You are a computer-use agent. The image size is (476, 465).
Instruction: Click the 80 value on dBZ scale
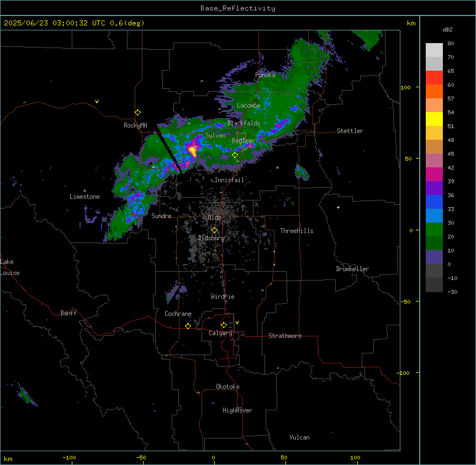(x=451, y=44)
